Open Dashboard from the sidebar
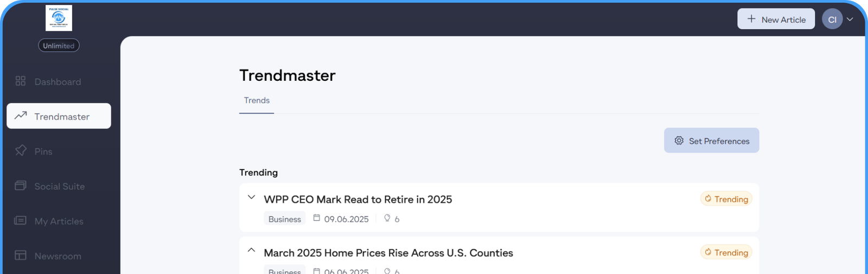 tap(58, 82)
